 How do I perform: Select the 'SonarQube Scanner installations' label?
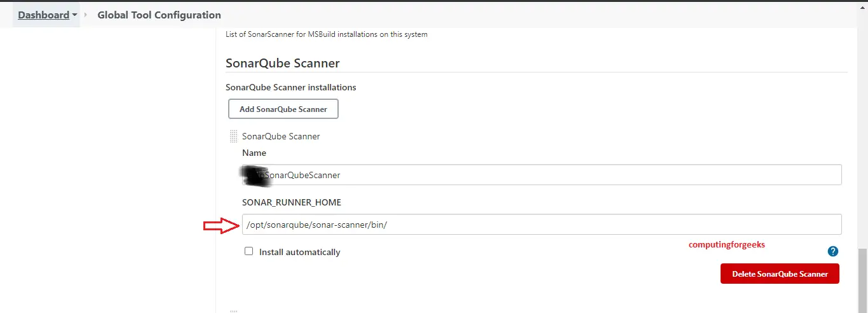291,87
